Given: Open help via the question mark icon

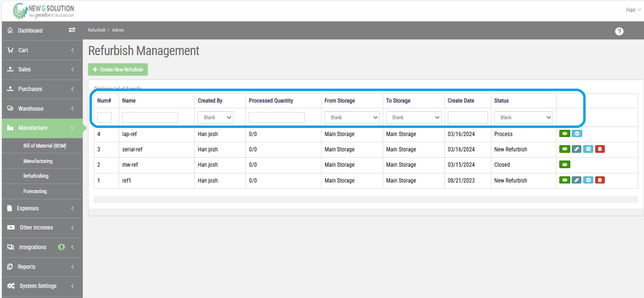Looking at the screenshot, I should click(619, 31).
